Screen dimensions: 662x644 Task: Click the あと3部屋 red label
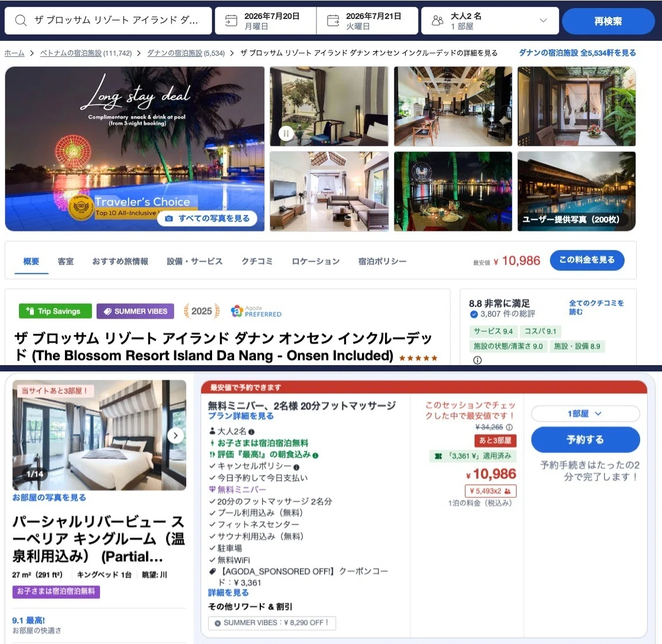(x=495, y=441)
